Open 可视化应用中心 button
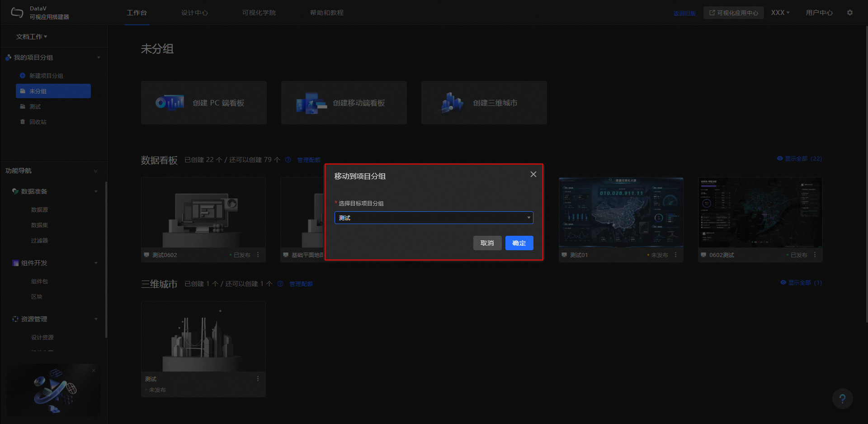The width and height of the screenshot is (868, 424). (x=734, y=13)
